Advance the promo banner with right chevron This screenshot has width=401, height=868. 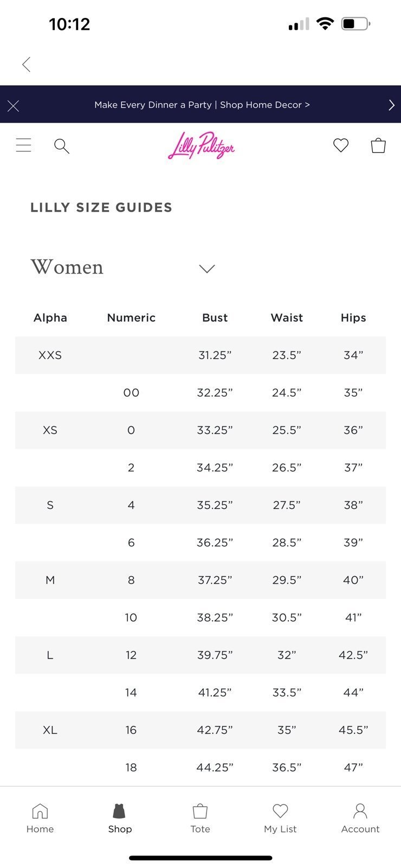click(391, 105)
